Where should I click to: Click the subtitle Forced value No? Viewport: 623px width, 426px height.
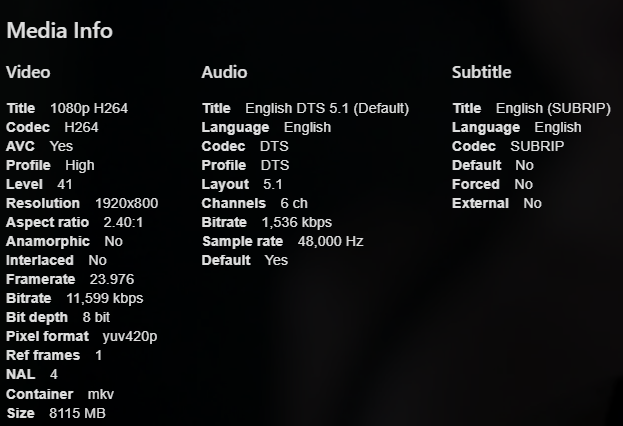[524, 184]
